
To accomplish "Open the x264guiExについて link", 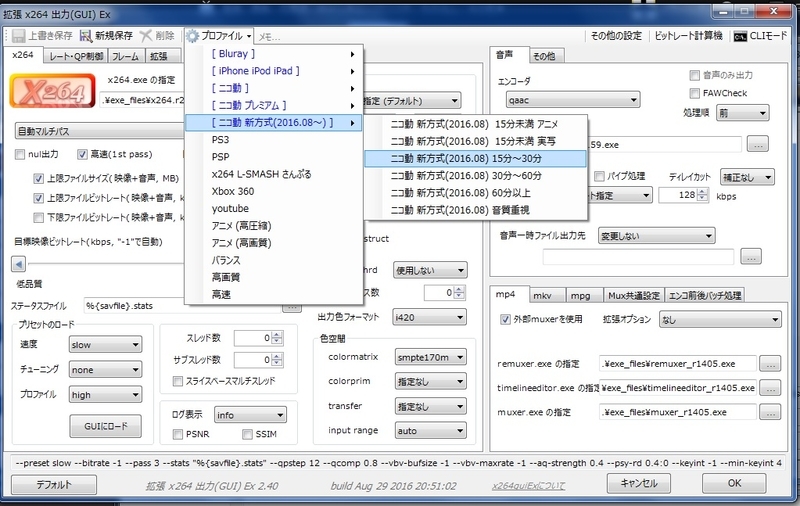I will (x=529, y=486).
